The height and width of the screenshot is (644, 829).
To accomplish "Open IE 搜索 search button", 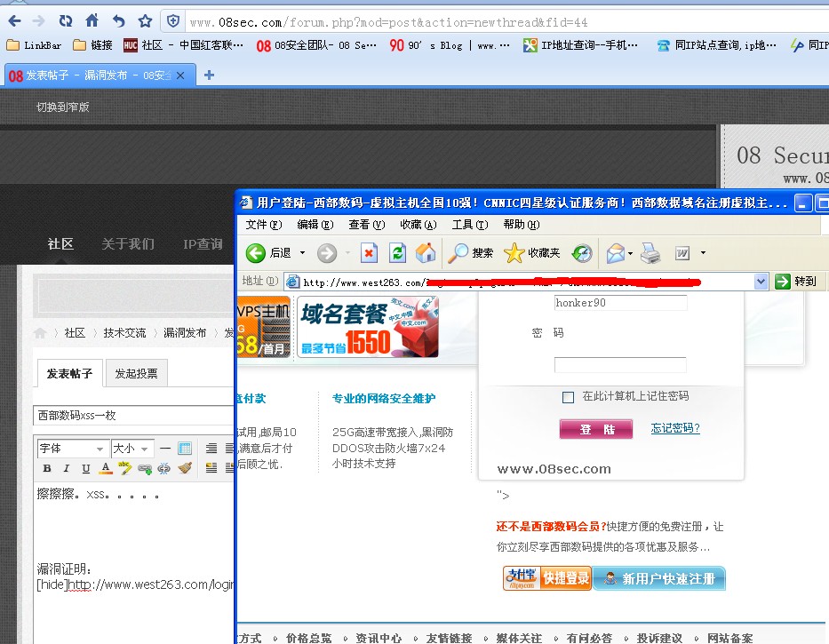I will point(471,253).
